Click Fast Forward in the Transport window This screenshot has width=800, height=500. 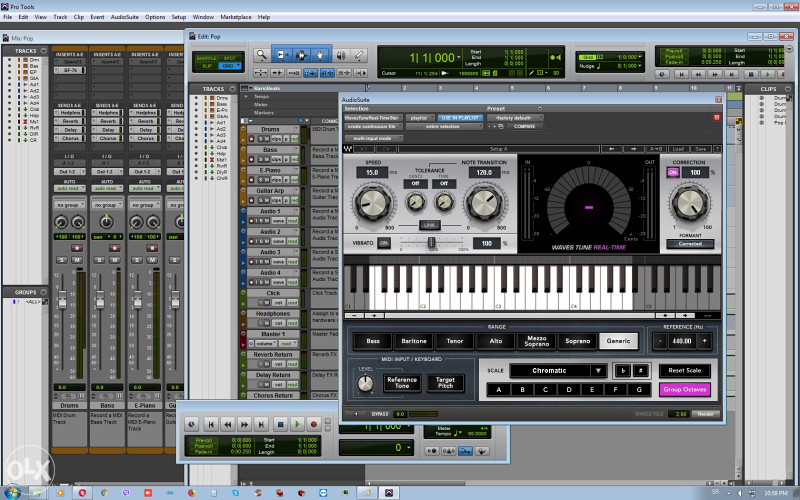pyautogui.click(x=245, y=424)
